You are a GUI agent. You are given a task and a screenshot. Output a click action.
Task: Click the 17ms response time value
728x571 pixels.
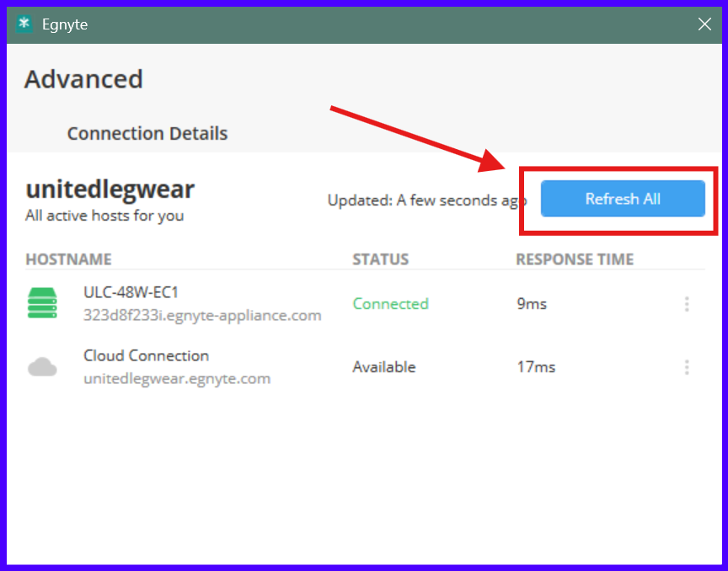(x=536, y=367)
